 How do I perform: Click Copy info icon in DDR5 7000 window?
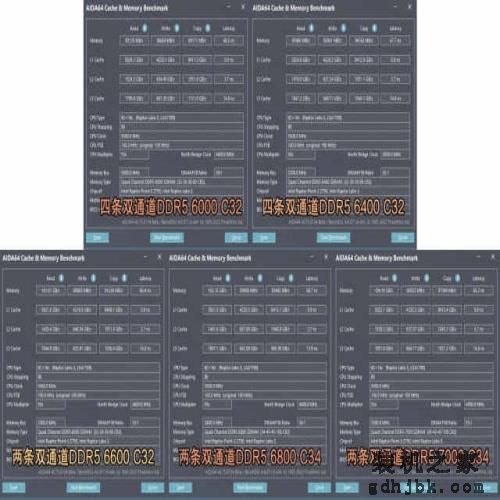click(x=458, y=278)
